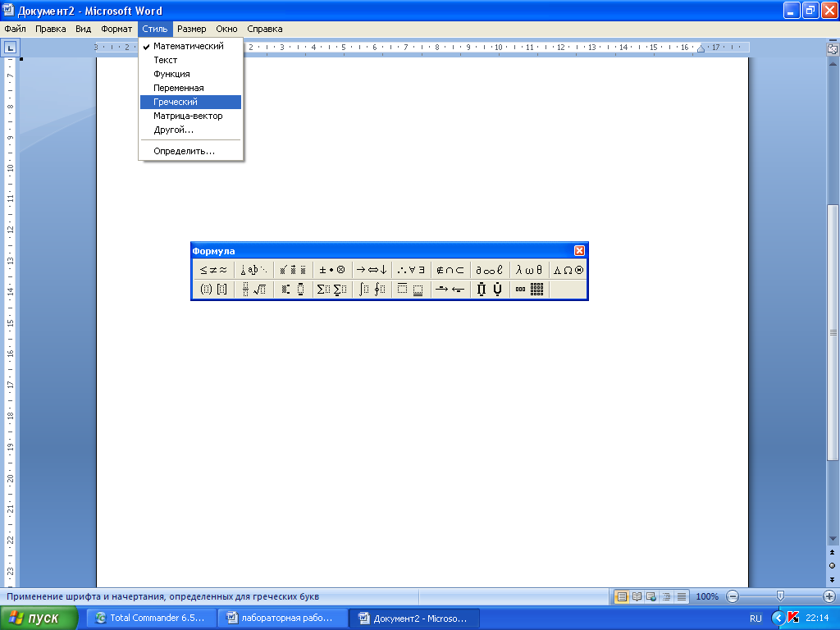The image size is (840, 630).
Task: Switch to Web Layout view
Action: [x=651, y=596]
